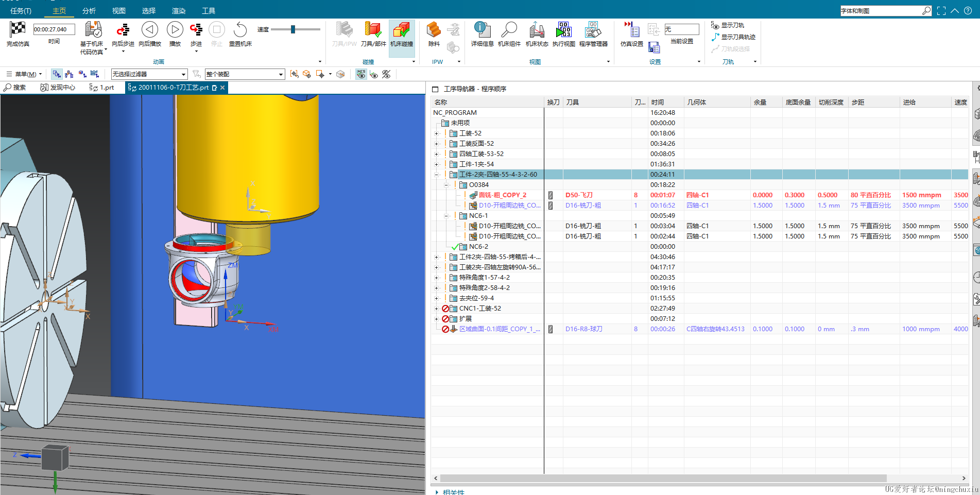Open the 无选择过滤器 selection filter dropdown
This screenshot has width=980, height=495.
(149, 74)
